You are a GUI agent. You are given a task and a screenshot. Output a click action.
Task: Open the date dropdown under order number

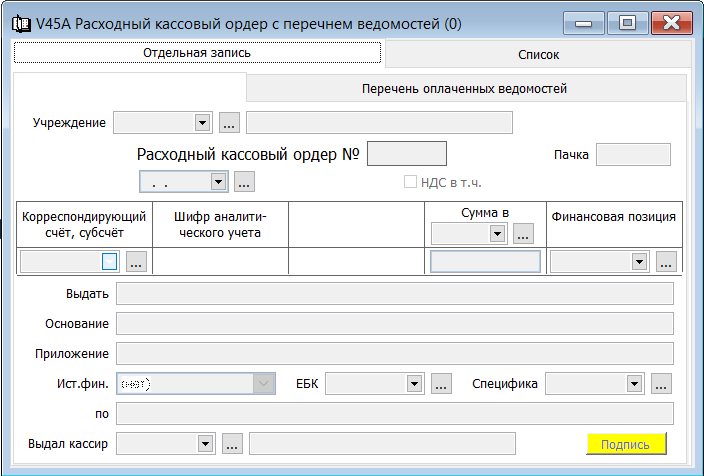[x=219, y=182]
